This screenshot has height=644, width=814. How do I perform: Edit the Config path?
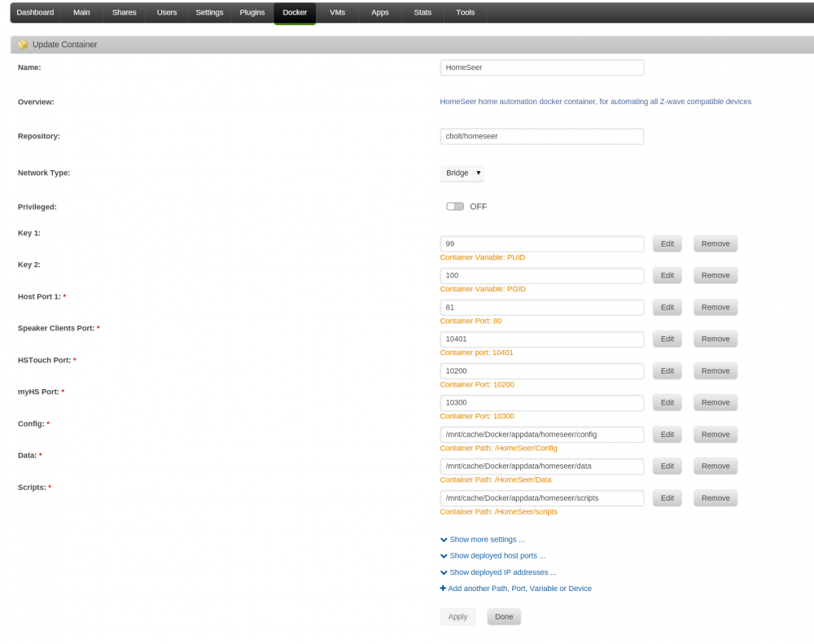tap(667, 435)
